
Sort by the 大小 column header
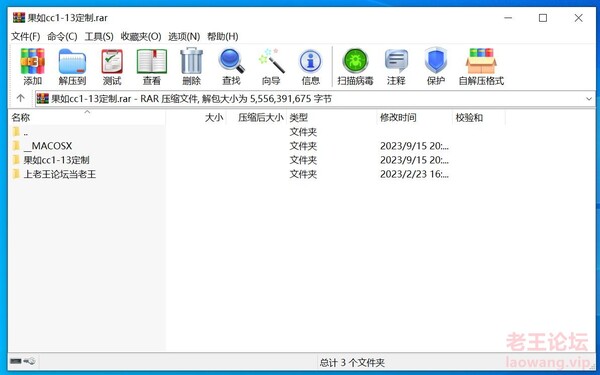(x=196, y=117)
